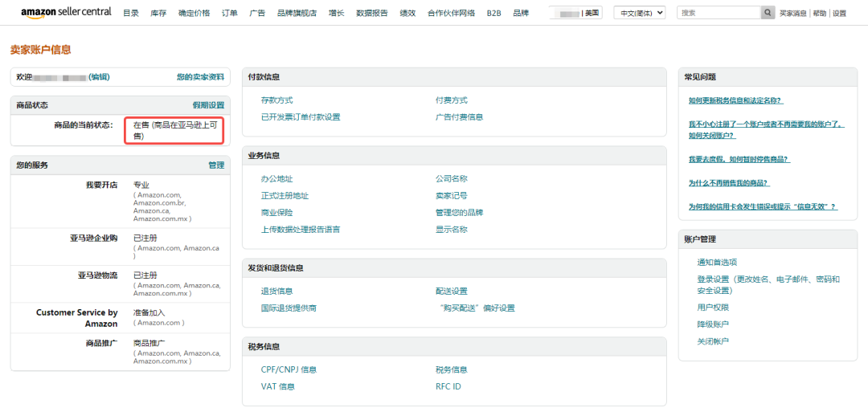Open the 目录 menu

131,14
